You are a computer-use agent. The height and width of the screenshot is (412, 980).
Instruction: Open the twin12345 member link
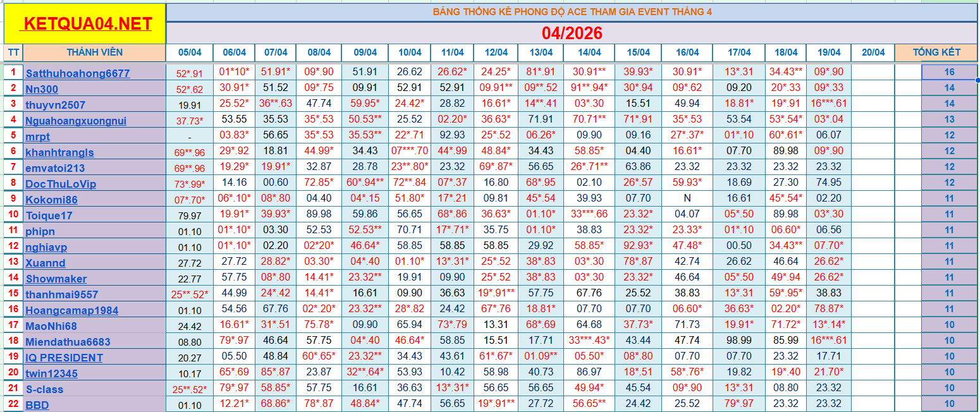point(51,373)
